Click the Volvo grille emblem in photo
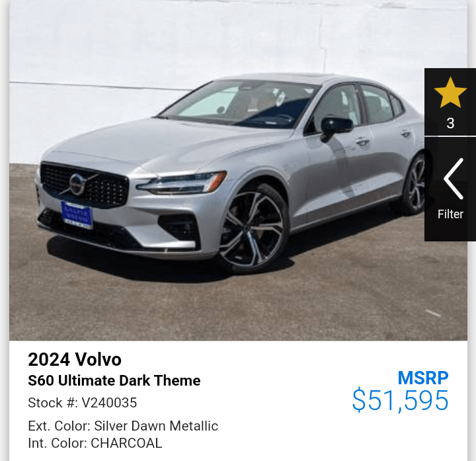This screenshot has width=476, height=461. [x=77, y=184]
